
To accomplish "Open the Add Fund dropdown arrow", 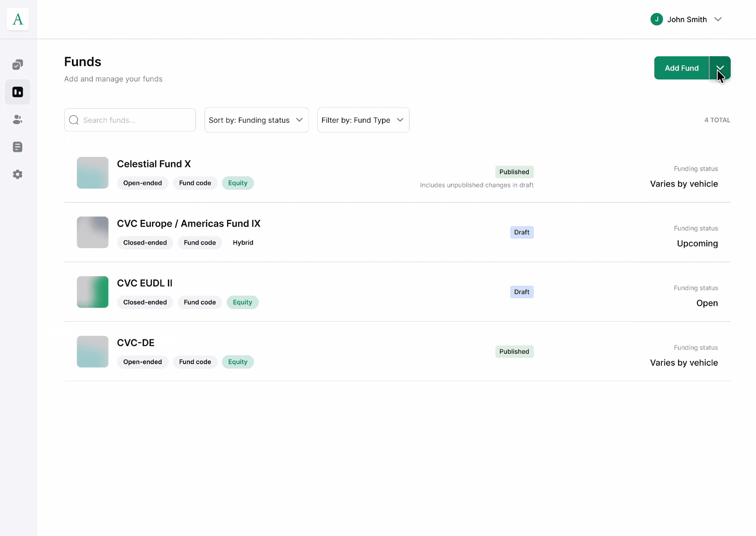I will tap(720, 68).
